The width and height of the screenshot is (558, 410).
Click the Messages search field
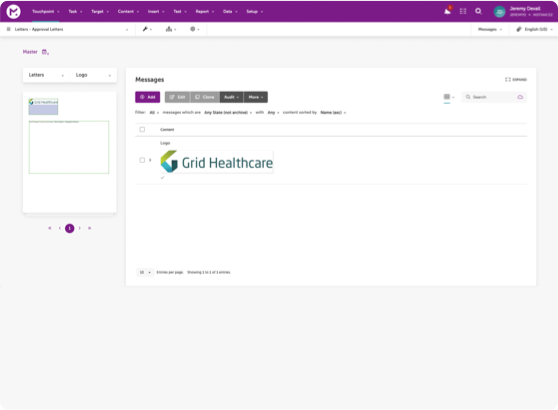click(494, 97)
